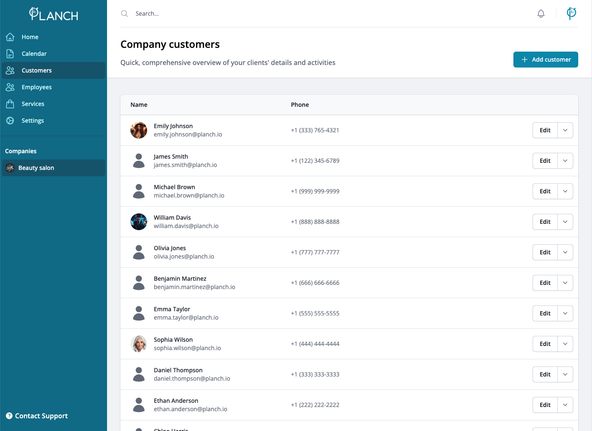Open the profile logo icon in the top right
Image resolution: width=592 pixels, height=431 pixels.
pos(571,13)
